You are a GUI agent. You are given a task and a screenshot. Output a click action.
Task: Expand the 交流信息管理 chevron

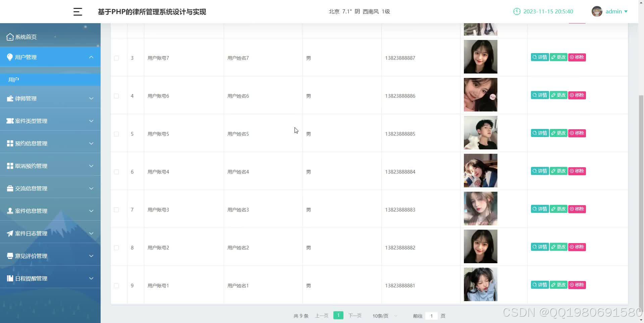(91, 188)
